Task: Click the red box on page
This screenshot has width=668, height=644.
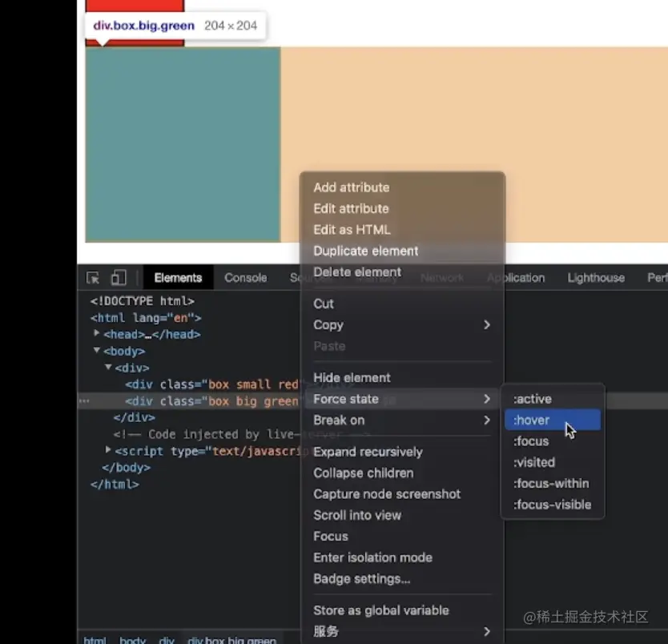Action: pyautogui.click(x=135, y=5)
